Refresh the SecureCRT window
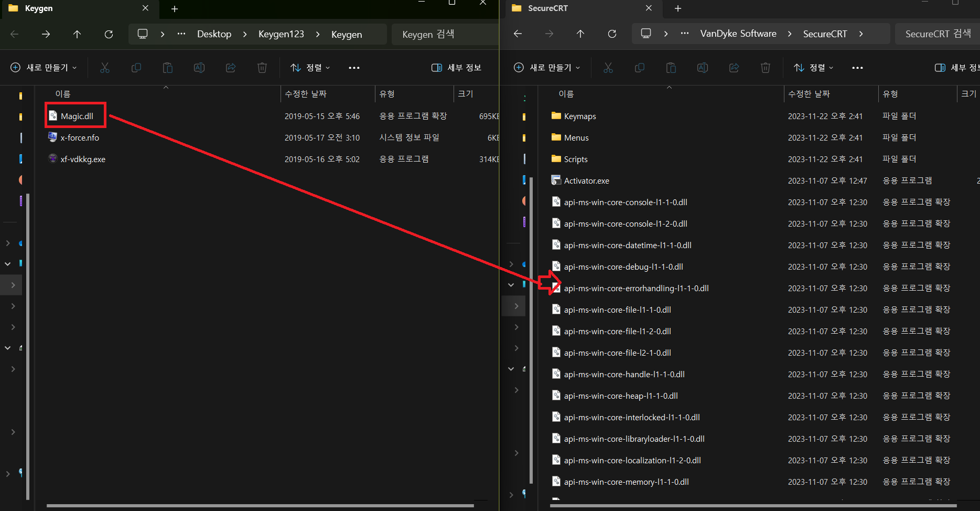 (612, 34)
